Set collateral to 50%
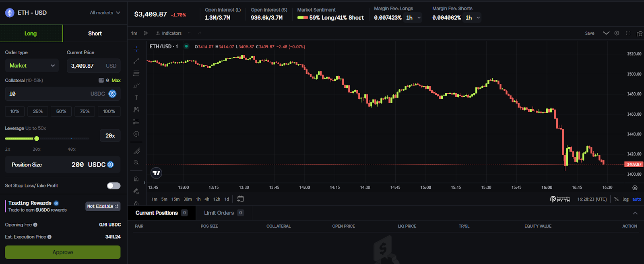 (61, 111)
